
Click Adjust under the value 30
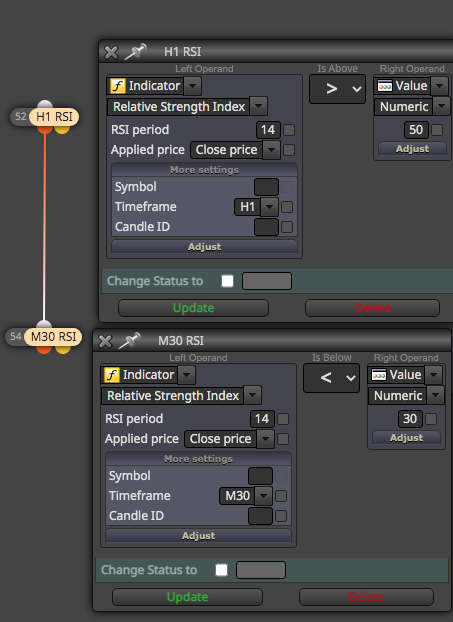coord(407,438)
